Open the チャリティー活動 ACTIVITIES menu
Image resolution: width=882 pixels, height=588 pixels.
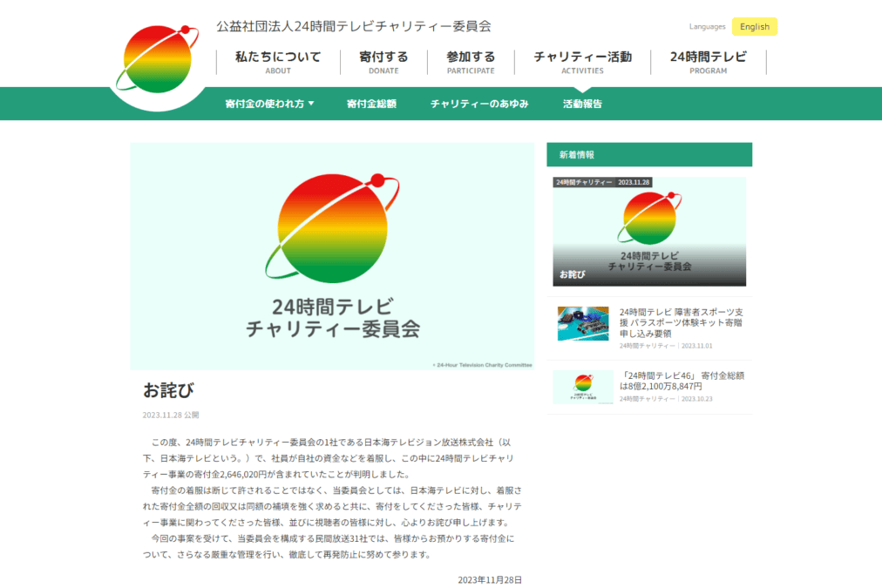pos(582,61)
